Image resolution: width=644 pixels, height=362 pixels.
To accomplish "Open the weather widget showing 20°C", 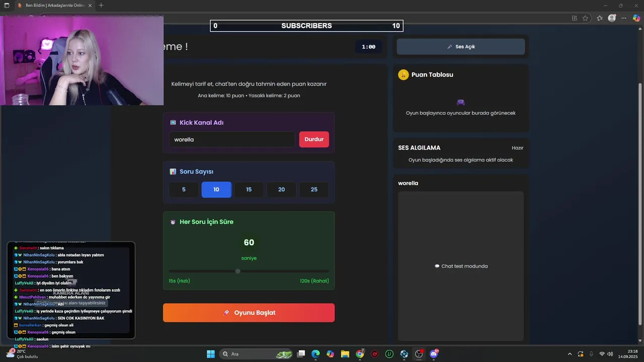I will (23, 354).
